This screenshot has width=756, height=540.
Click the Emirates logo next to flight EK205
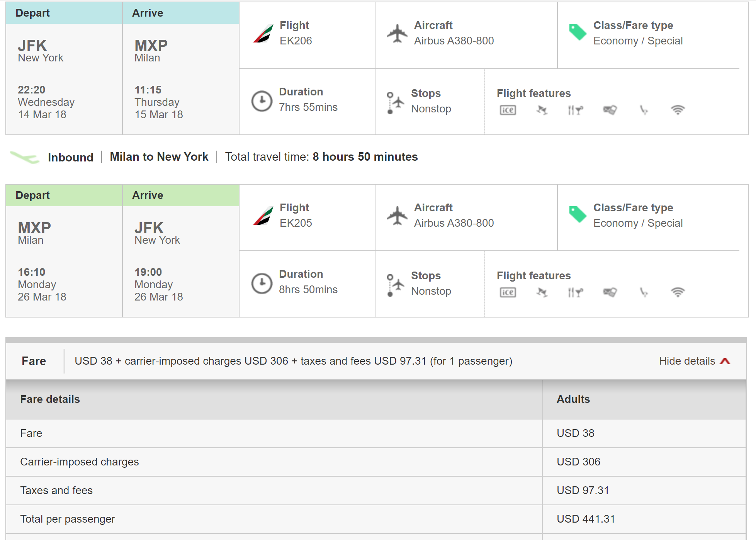(x=263, y=216)
